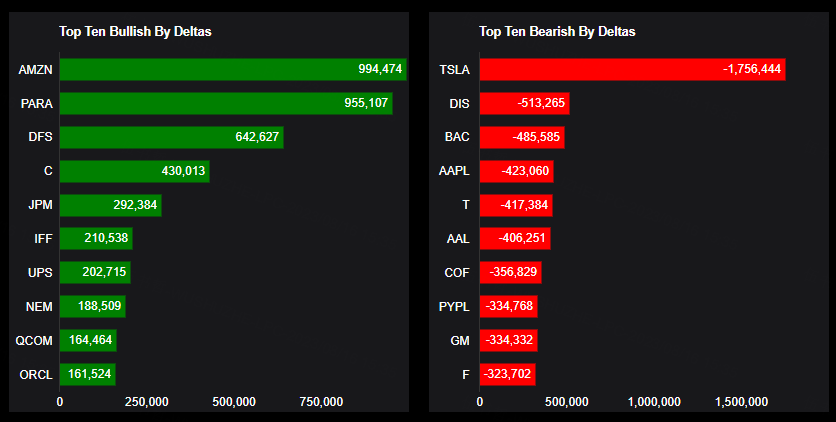
Task: Click the UPS green bar
Action: point(95,273)
